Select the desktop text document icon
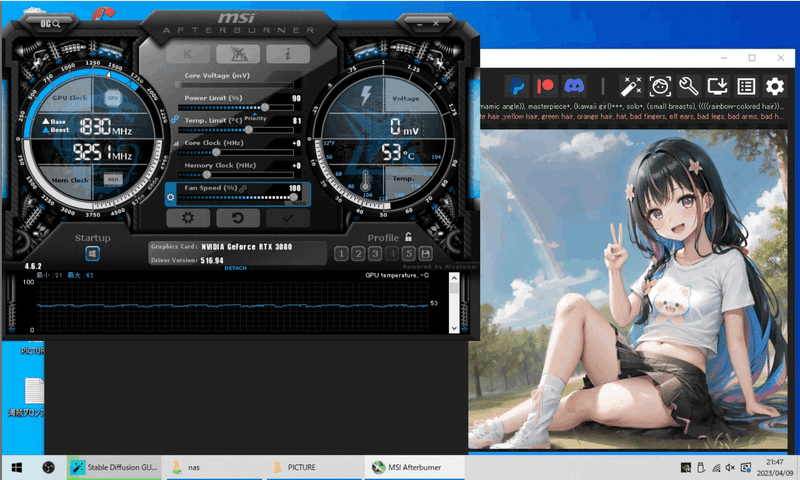Image resolution: width=800 pixels, height=480 pixels. pyautogui.click(x=35, y=393)
